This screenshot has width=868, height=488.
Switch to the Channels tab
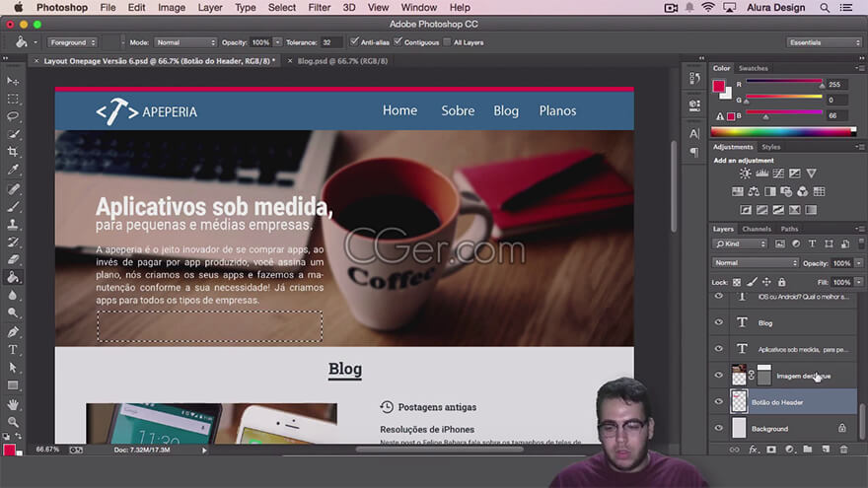click(757, 229)
